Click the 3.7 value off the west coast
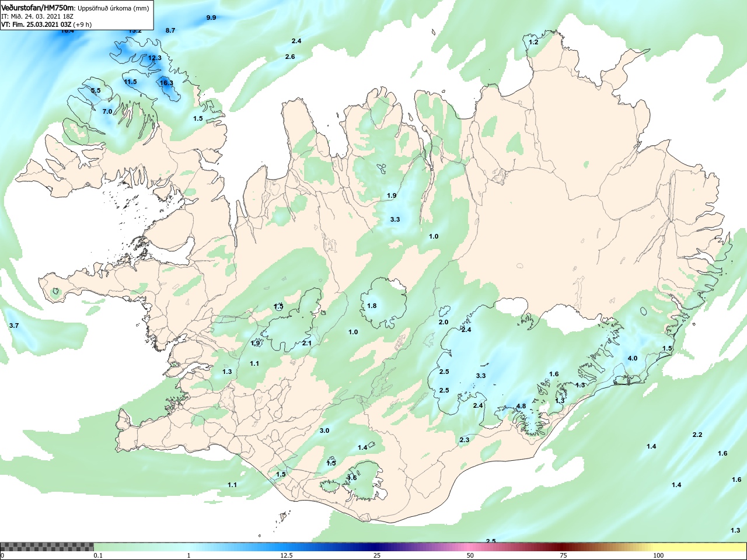This screenshot has height=560, width=747. click(14, 325)
